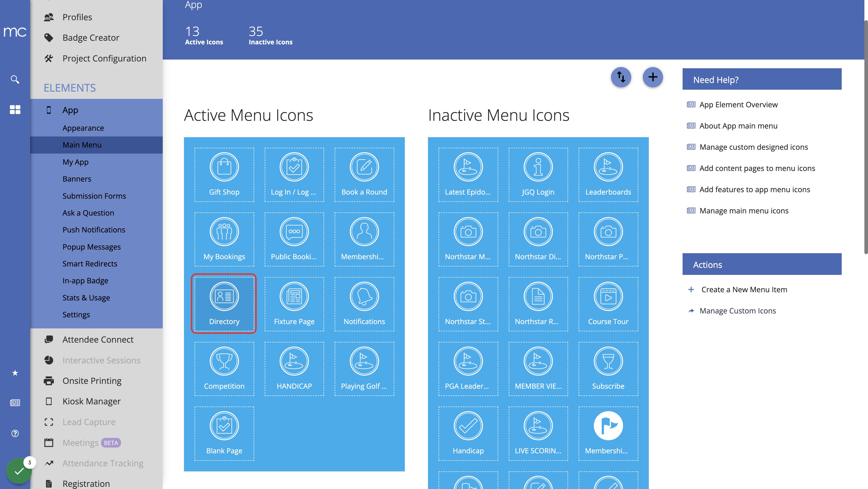Open the JGQ Login inactive icon
Viewport: 868px width, 489px height.
(x=538, y=175)
